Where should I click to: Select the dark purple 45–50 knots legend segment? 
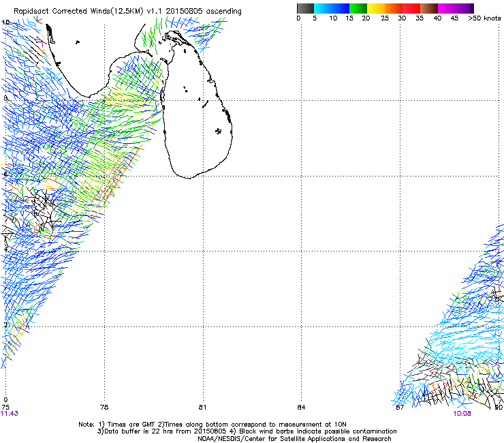click(x=464, y=8)
